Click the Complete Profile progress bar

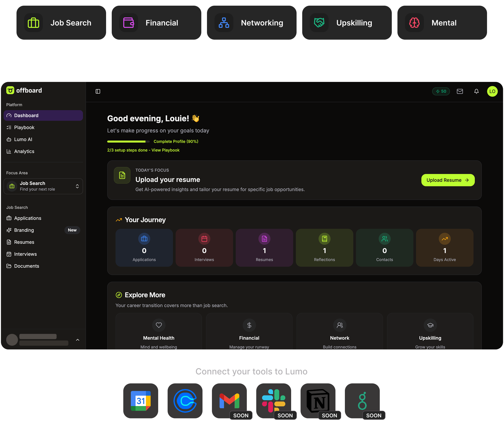coord(128,141)
